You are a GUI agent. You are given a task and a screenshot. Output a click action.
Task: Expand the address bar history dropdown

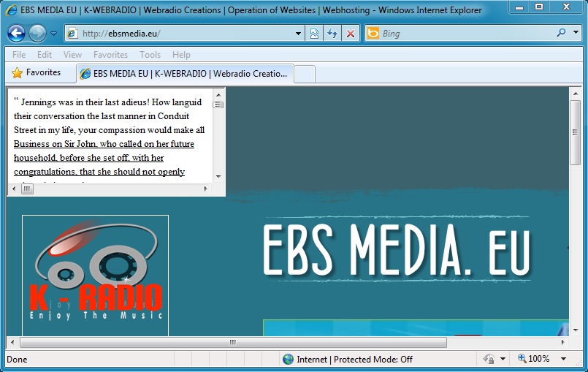coord(298,34)
